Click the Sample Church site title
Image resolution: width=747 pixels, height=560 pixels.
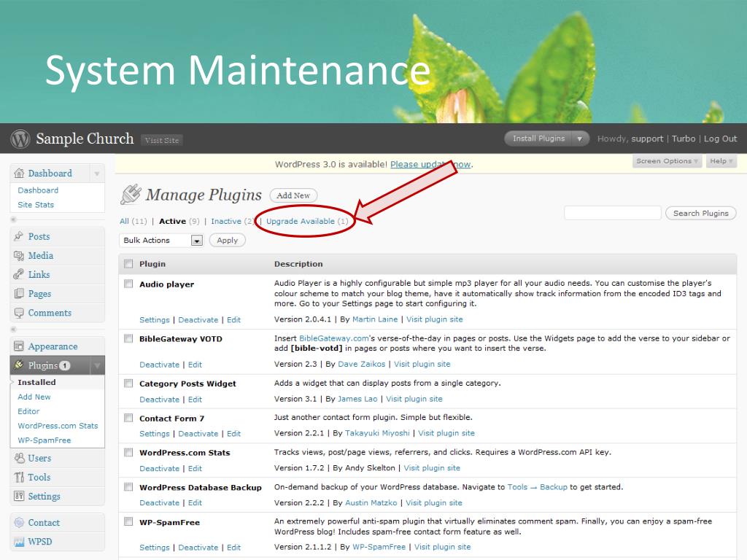pos(85,139)
